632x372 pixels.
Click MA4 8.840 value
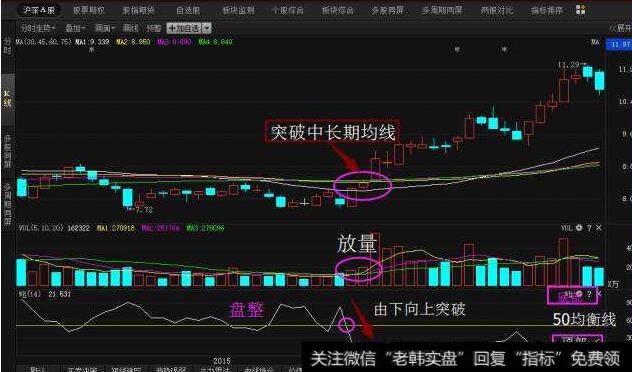point(216,42)
